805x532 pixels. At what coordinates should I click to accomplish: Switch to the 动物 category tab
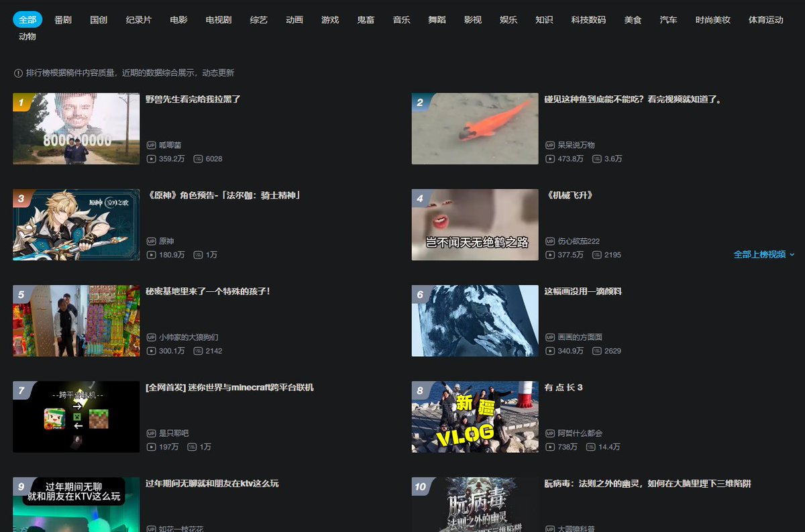tap(27, 37)
